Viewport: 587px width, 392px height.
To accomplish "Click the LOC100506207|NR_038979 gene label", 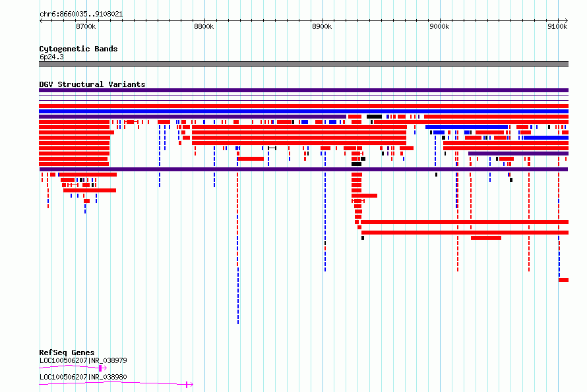I will (83, 360).
